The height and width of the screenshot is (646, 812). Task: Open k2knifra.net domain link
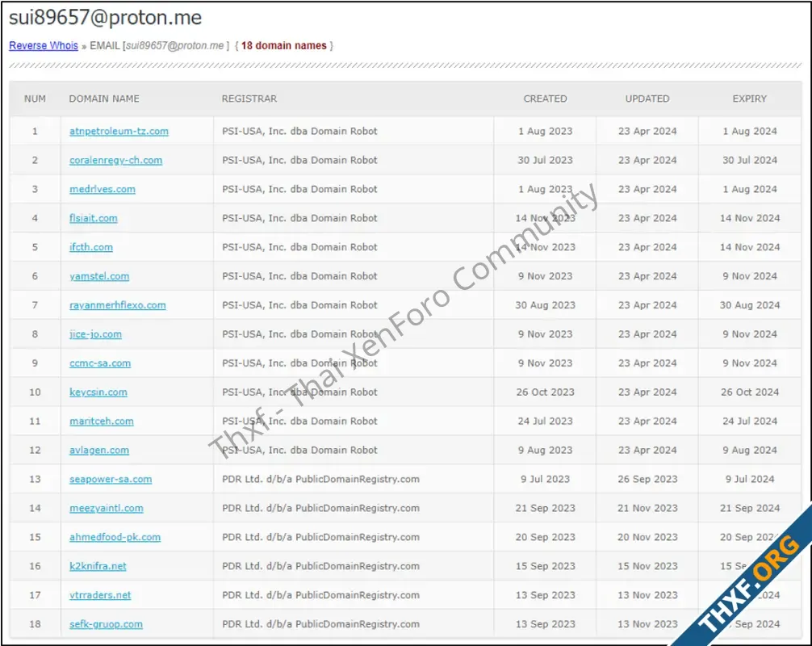(98, 566)
